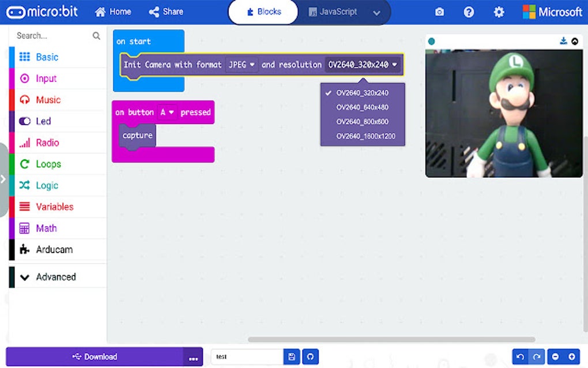Choose the OV2640_1600x1200 resolution
Image resolution: width=588 pixels, height=368 pixels.
pos(365,136)
